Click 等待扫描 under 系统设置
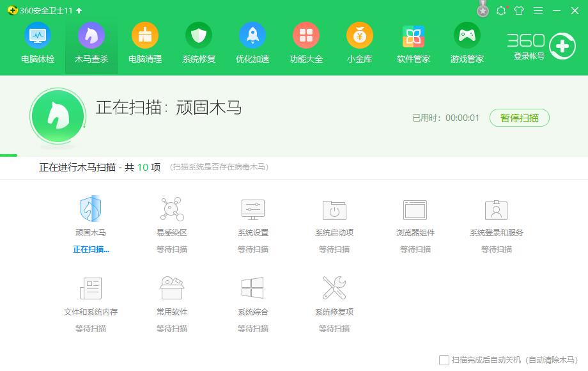The width and height of the screenshot is (588, 371). click(253, 249)
